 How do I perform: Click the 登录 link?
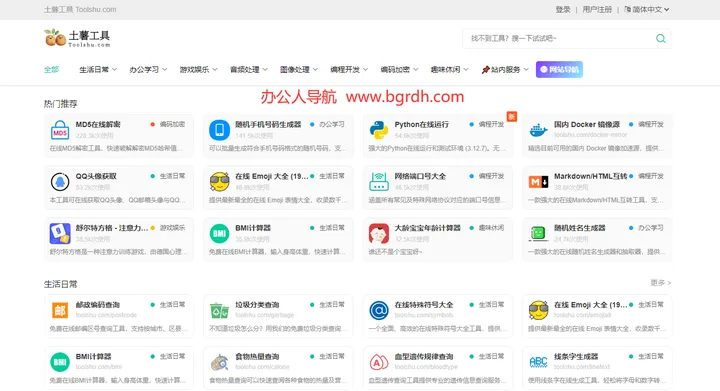[562, 9]
